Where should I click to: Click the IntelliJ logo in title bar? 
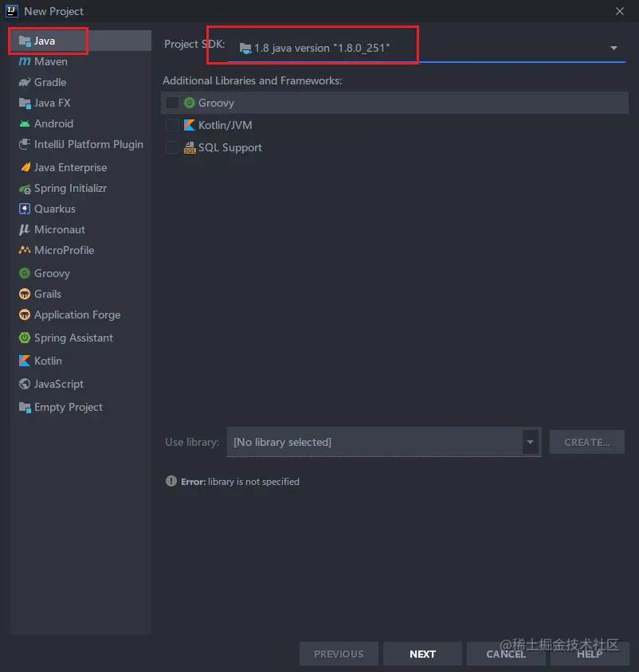click(x=12, y=11)
